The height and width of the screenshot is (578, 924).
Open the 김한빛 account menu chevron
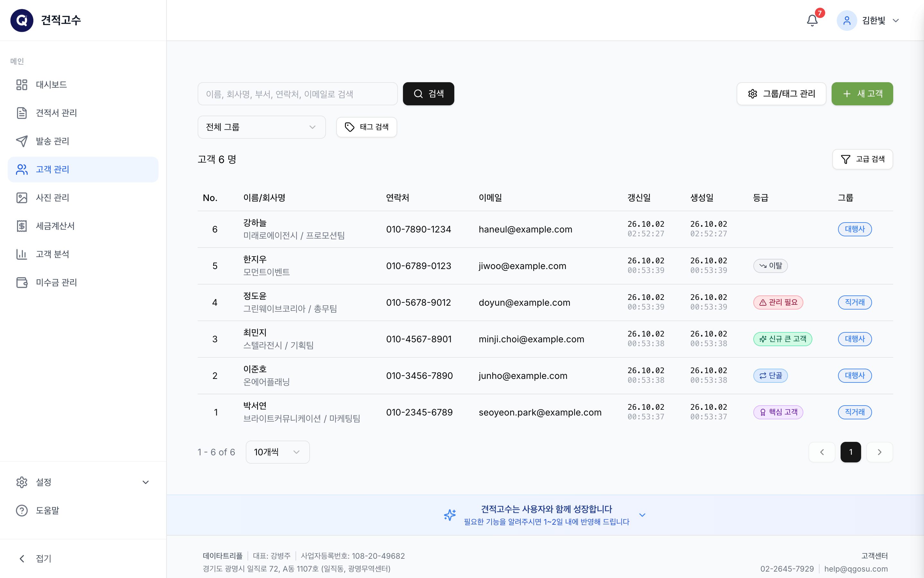click(x=896, y=21)
